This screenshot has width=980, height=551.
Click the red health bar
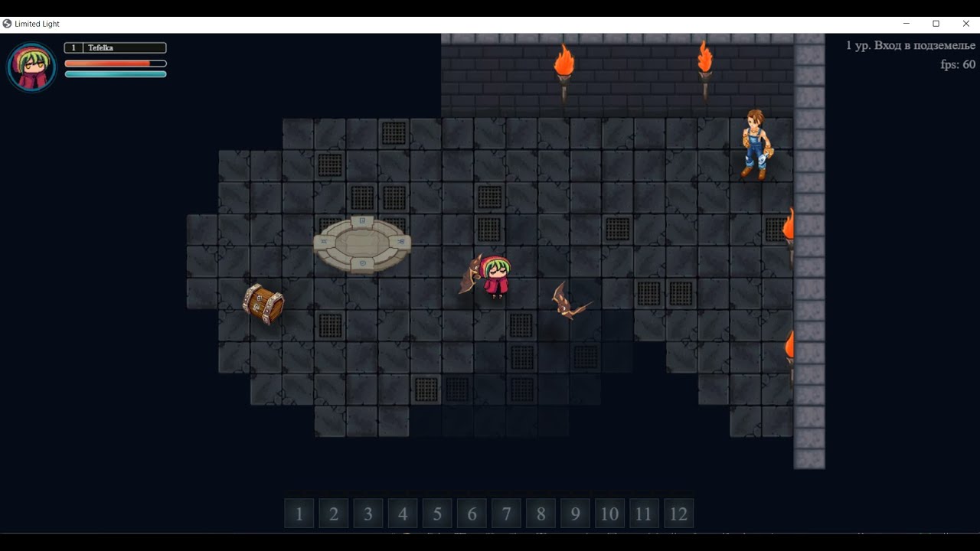[x=116, y=64]
